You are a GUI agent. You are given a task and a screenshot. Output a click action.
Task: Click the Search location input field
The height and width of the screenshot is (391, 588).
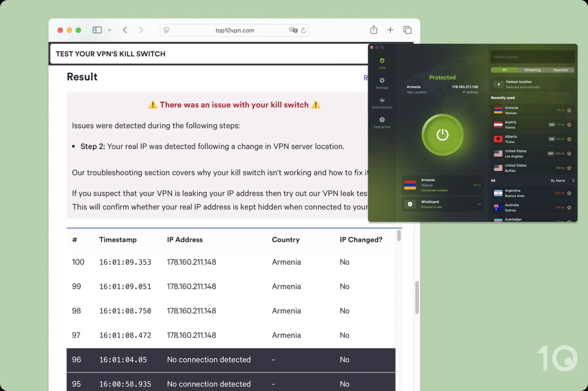click(x=532, y=56)
